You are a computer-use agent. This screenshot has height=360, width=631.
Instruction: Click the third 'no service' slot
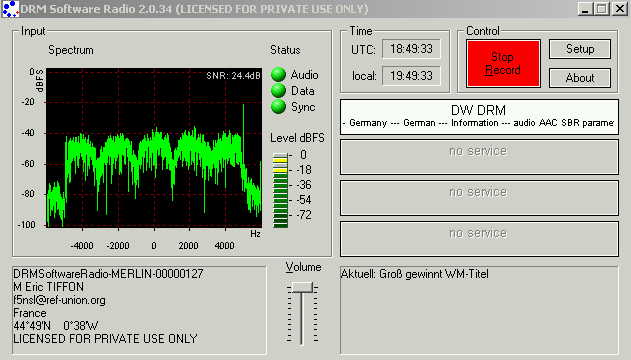(479, 198)
